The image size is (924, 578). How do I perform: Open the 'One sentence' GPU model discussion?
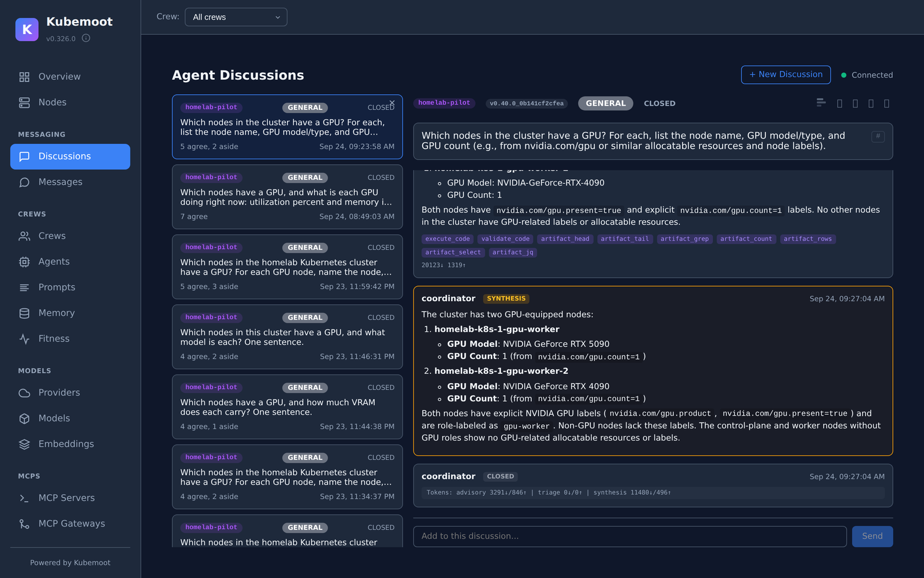287,337
